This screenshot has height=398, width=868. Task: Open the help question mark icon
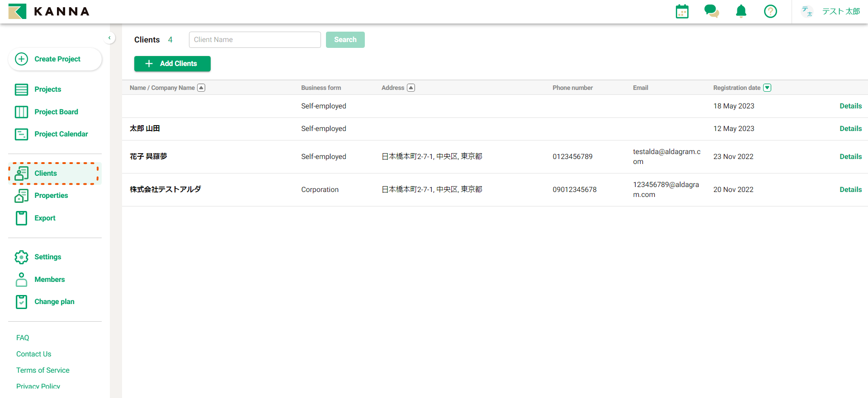(770, 11)
